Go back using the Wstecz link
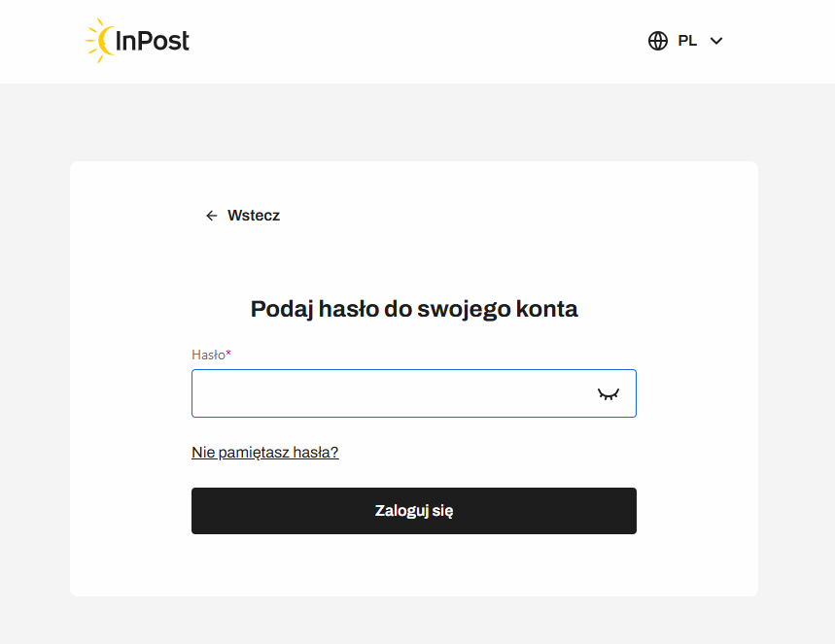 [x=253, y=216]
